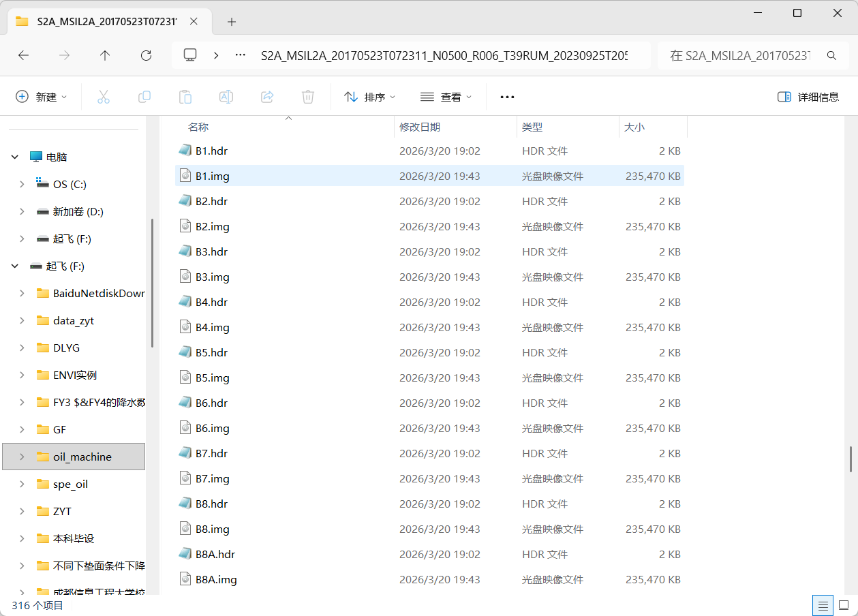Click the S2A_MSIL2A path segment in address bar

tap(444, 55)
